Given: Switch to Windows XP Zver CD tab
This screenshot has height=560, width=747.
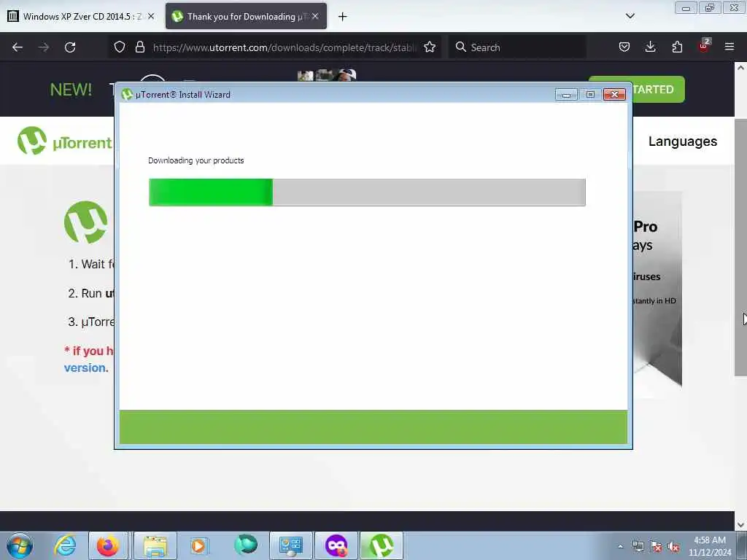Looking at the screenshot, I should pyautogui.click(x=81, y=16).
